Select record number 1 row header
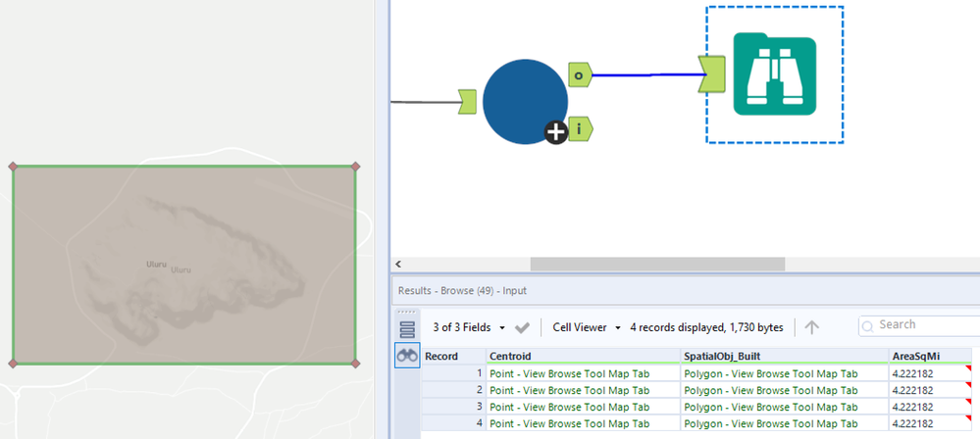 [x=454, y=373]
